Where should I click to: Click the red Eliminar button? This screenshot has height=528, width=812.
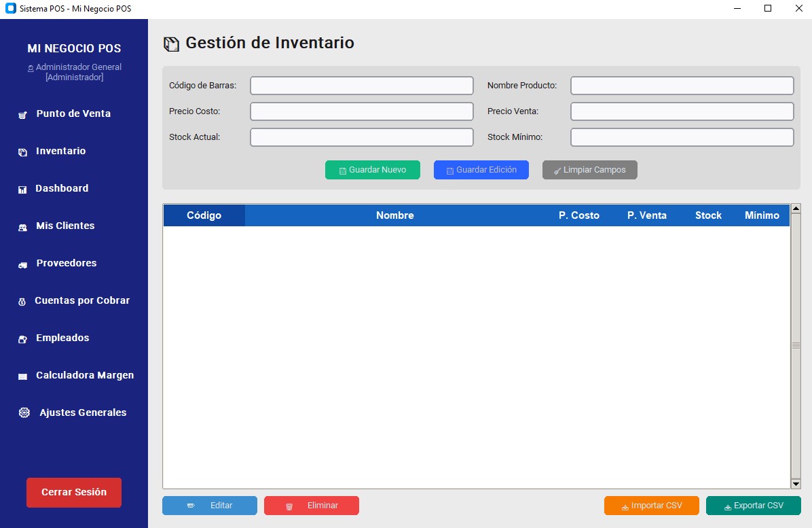[311, 506]
